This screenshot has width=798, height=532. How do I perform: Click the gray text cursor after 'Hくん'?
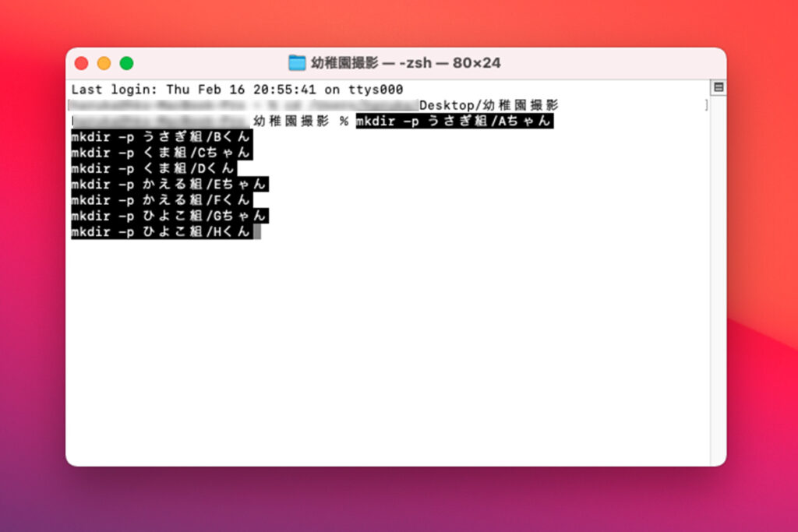point(257,231)
